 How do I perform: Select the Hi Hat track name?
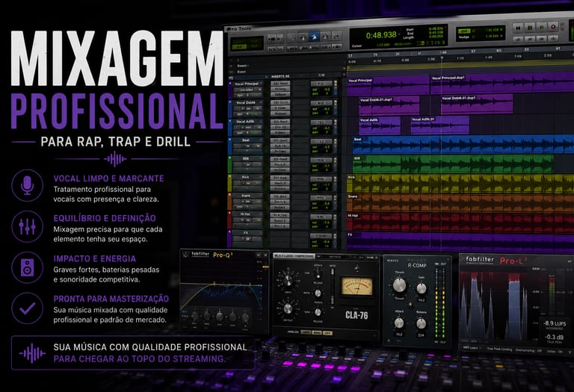point(245,214)
